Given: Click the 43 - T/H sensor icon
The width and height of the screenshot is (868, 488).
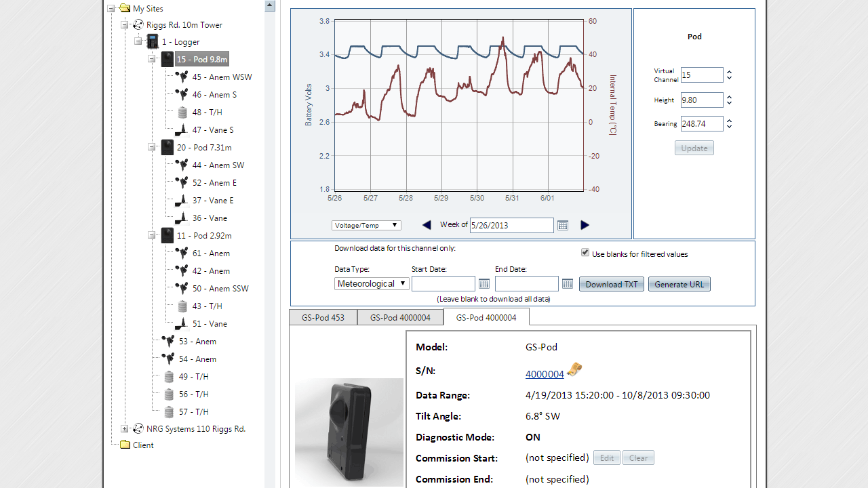Looking at the screenshot, I should [182, 306].
